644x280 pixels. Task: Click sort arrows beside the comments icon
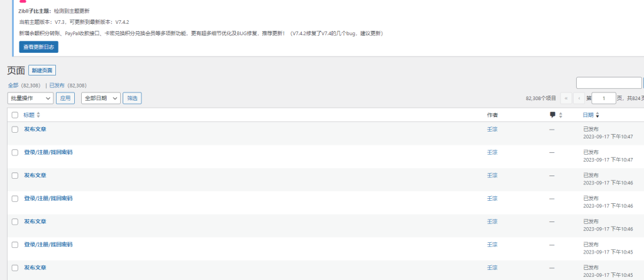560,115
